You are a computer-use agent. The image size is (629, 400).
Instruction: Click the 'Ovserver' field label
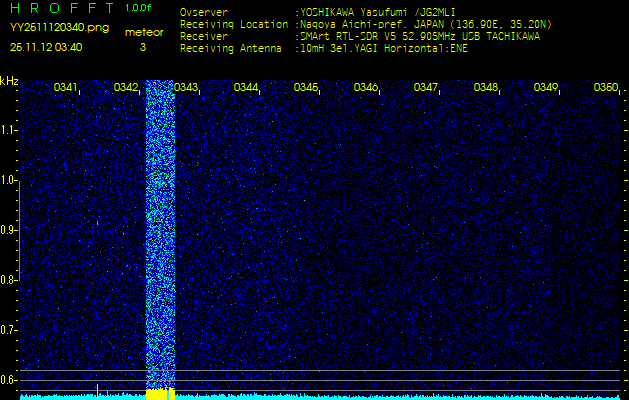(x=204, y=12)
